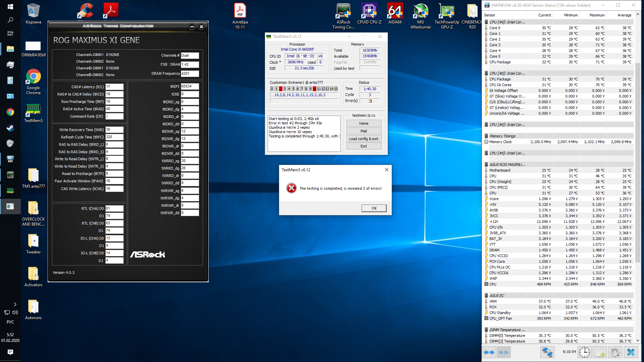Click HWiNFO expand columns arrows icon

click(489, 352)
